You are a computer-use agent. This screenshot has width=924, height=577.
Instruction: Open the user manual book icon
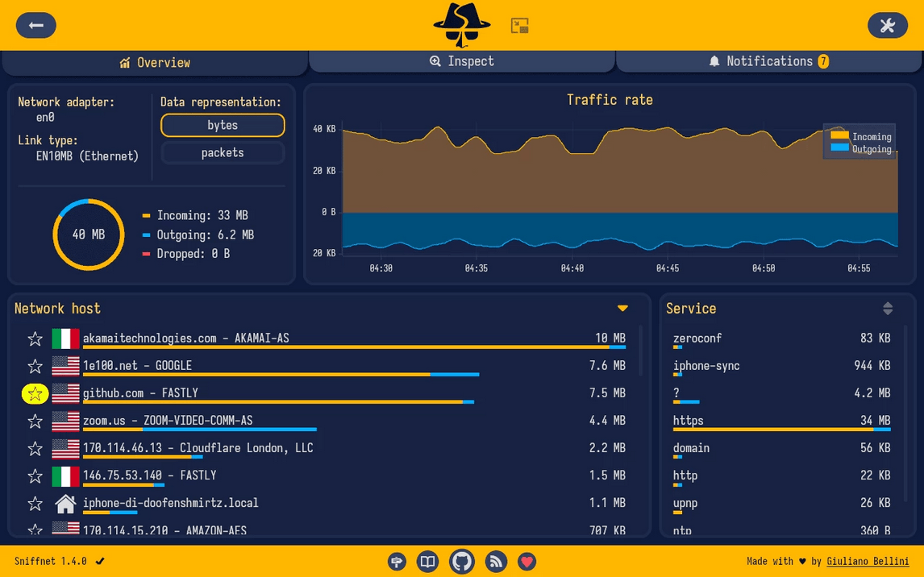427,562
